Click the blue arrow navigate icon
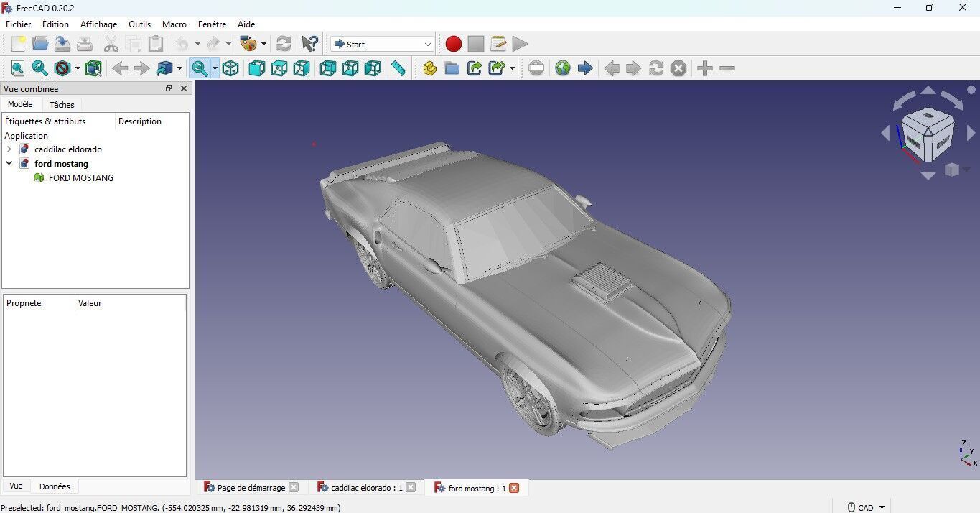 [x=585, y=68]
